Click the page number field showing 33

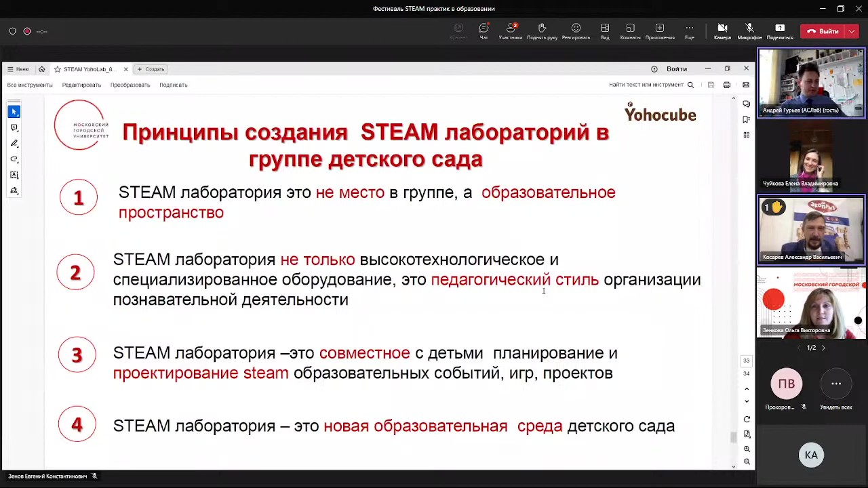coord(746,360)
